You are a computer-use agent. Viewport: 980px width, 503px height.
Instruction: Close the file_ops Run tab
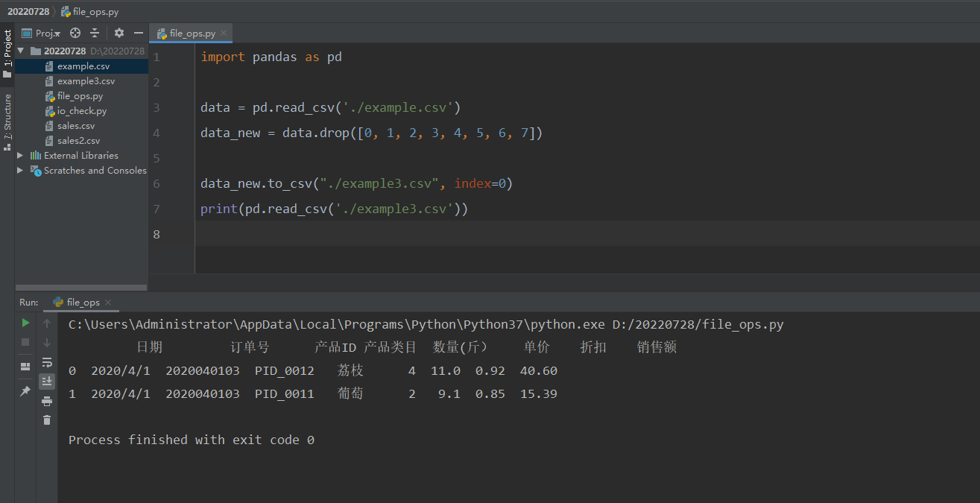(x=108, y=303)
